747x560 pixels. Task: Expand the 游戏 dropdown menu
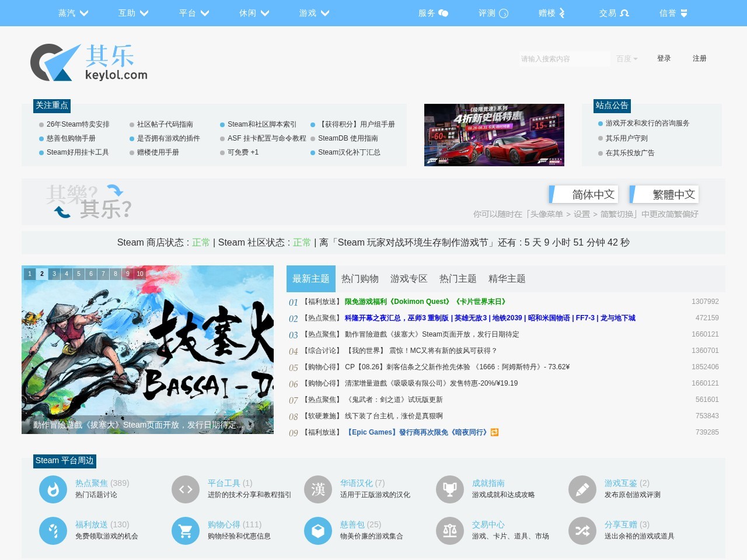click(x=314, y=13)
